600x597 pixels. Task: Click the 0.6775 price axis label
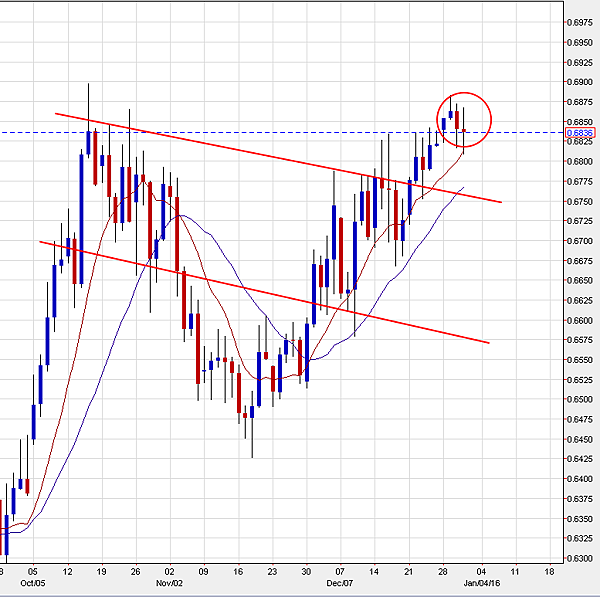coord(580,181)
